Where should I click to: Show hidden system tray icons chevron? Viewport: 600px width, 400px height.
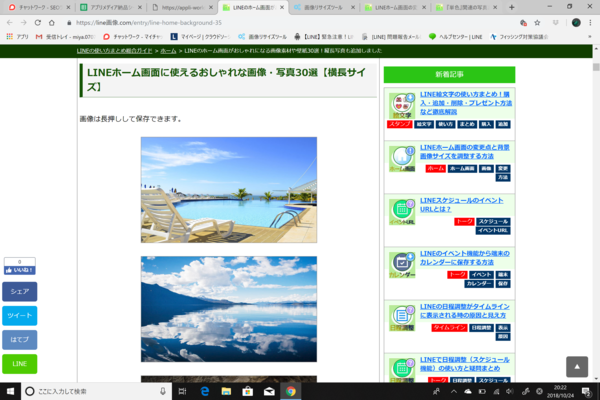[453, 391]
